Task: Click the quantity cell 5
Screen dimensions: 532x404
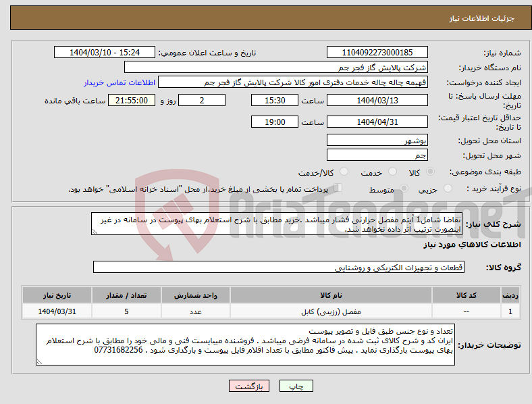Action: (126, 311)
